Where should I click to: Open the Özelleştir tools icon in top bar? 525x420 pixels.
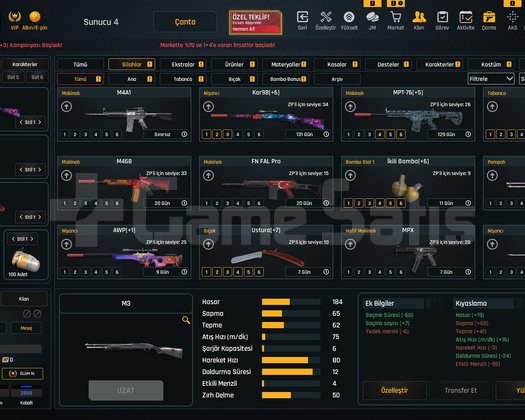pos(325,17)
